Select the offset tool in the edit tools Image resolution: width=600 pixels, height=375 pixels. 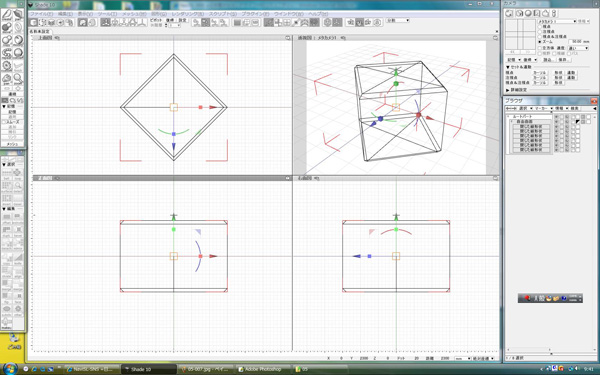pos(7,219)
